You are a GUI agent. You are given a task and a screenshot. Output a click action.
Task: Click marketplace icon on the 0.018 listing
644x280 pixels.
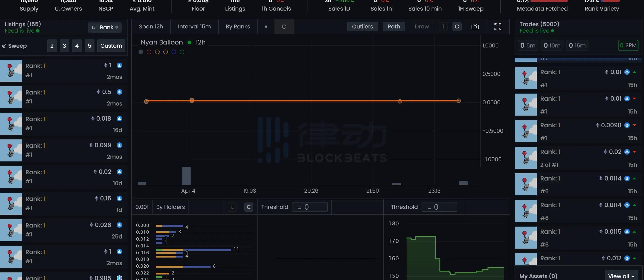pyautogui.click(x=119, y=119)
